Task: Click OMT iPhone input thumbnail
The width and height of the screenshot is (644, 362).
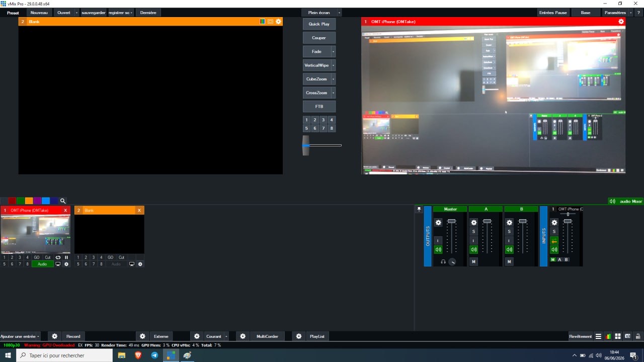Action: (x=35, y=234)
